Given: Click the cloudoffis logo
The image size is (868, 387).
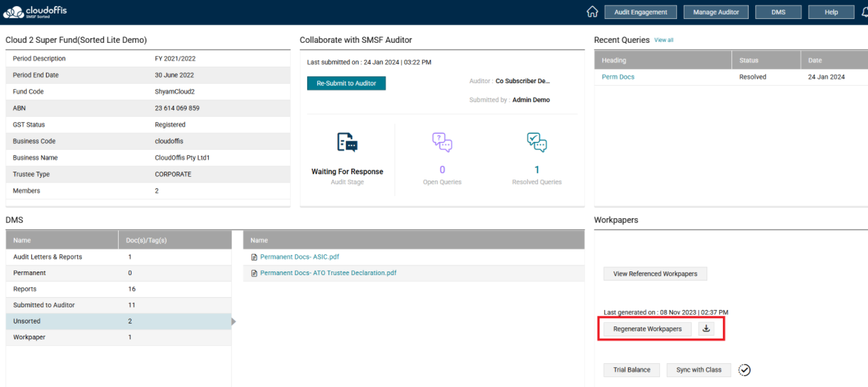Looking at the screenshot, I should point(36,12).
